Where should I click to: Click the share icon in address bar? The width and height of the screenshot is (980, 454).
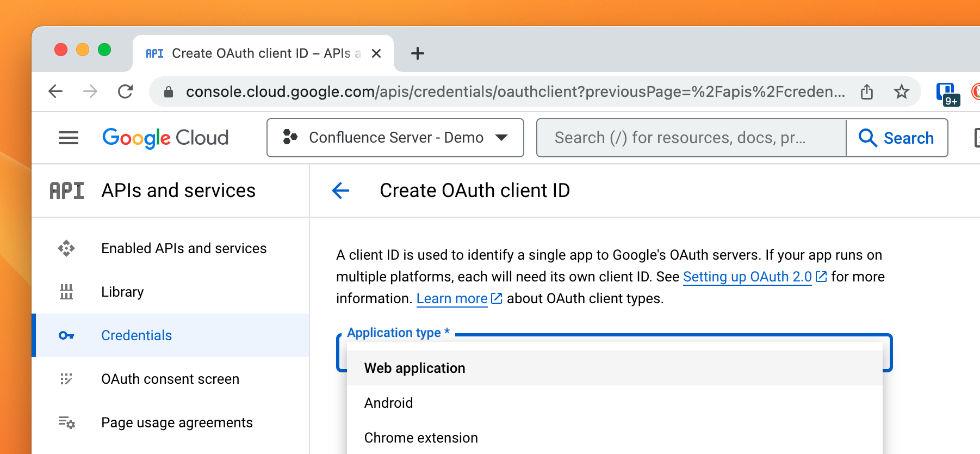[x=867, y=91]
